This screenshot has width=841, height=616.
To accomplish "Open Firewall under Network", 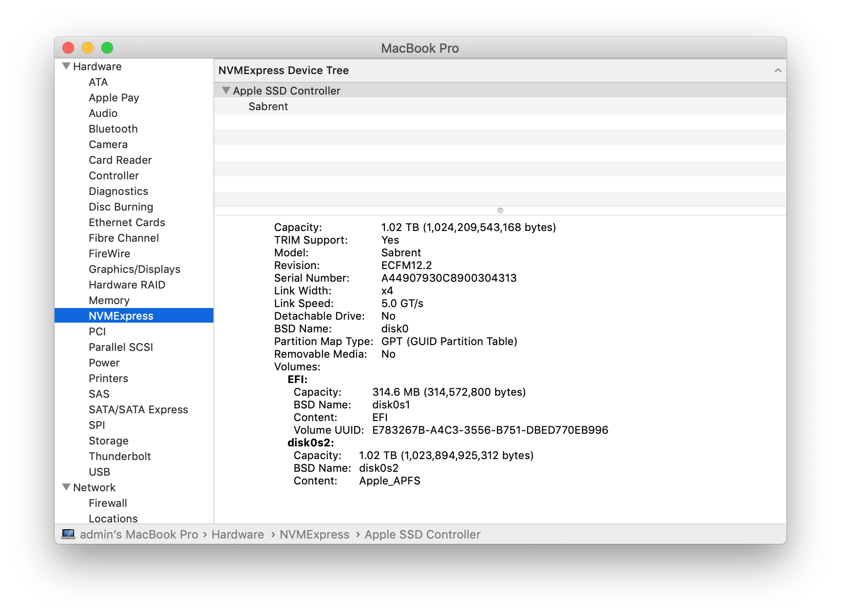I will point(108,503).
